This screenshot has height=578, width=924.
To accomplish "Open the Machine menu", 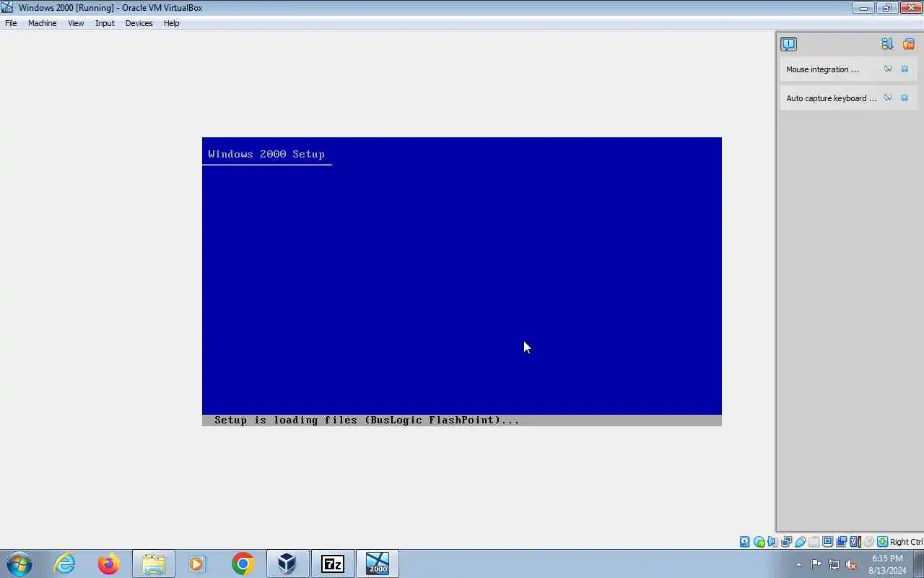I will click(x=42, y=23).
